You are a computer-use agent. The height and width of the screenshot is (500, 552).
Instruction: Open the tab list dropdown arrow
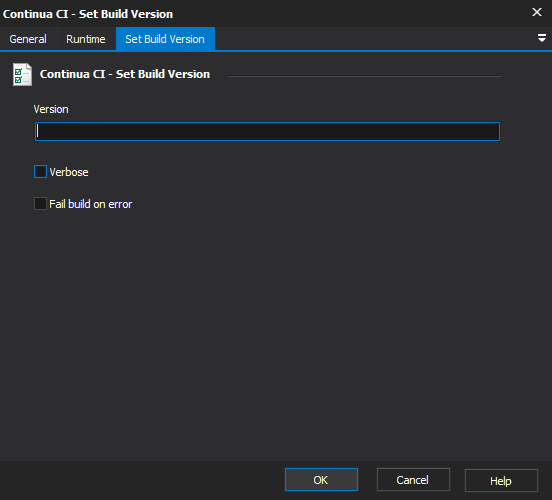tap(542, 38)
